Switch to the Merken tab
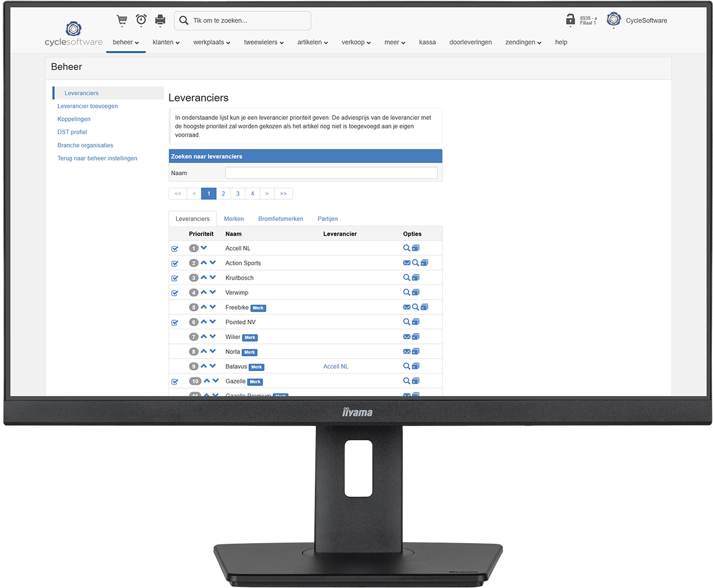The image size is (713, 588). coord(234,219)
